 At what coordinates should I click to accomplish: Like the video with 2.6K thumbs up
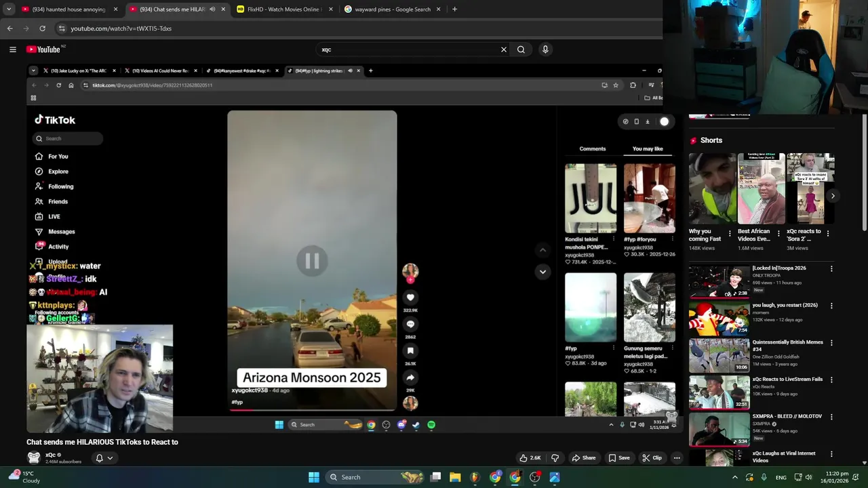[x=530, y=457]
